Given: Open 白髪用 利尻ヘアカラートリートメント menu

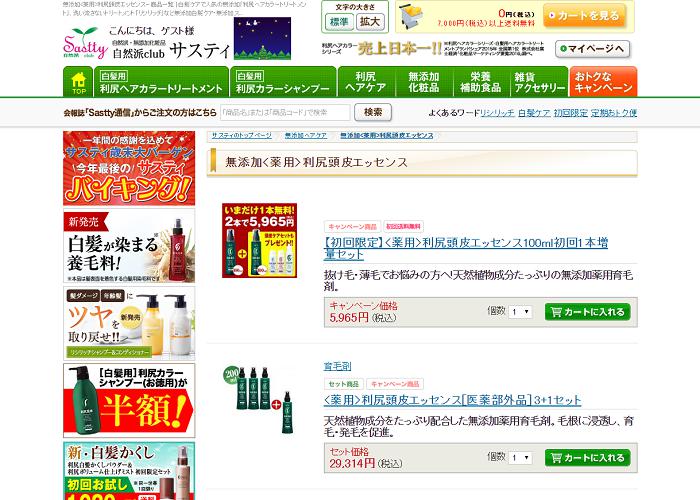Looking at the screenshot, I should (x=161, y=82).
